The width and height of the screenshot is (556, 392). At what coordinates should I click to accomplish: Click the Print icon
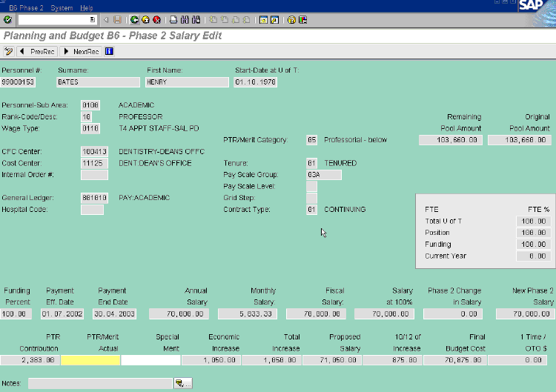[x=173, y=20]
